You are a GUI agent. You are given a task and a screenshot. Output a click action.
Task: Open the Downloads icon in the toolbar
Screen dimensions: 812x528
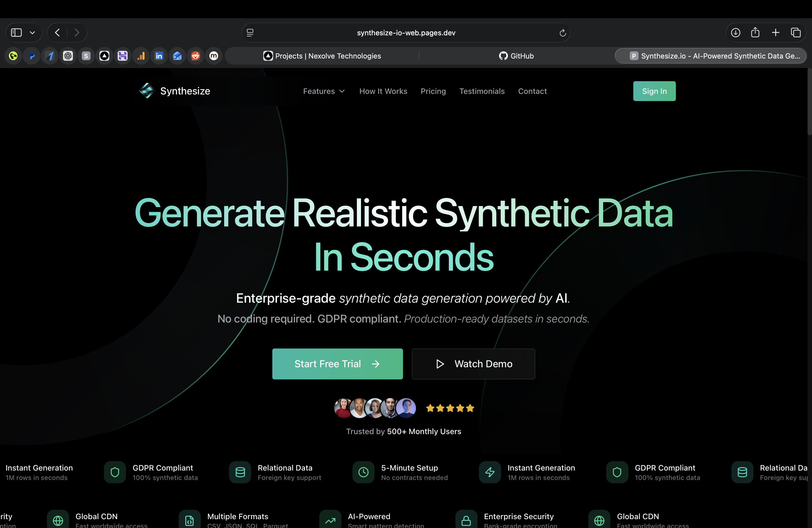pyautogui.click(x=735, y=32)
